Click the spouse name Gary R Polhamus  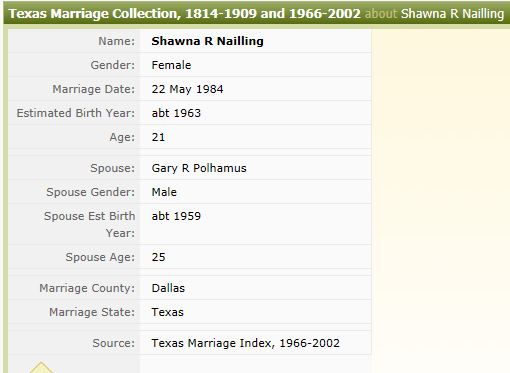199,168
